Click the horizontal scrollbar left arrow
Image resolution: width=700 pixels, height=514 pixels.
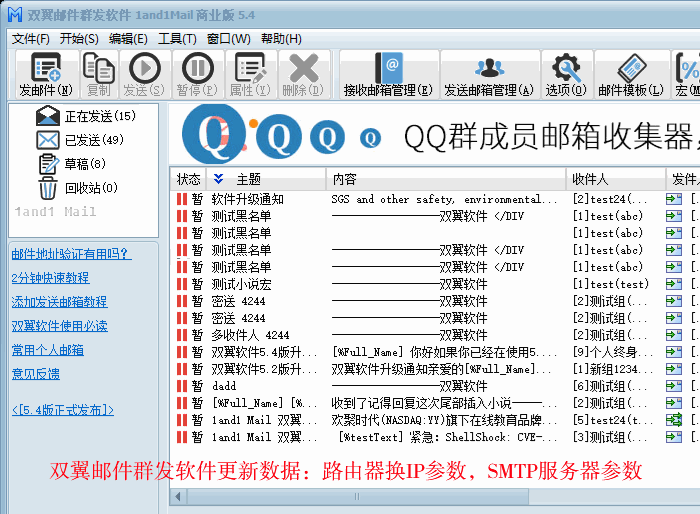point(178,496)
